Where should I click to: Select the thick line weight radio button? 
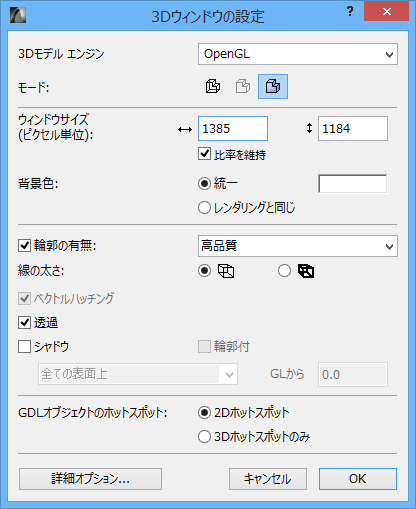point(284,271)
